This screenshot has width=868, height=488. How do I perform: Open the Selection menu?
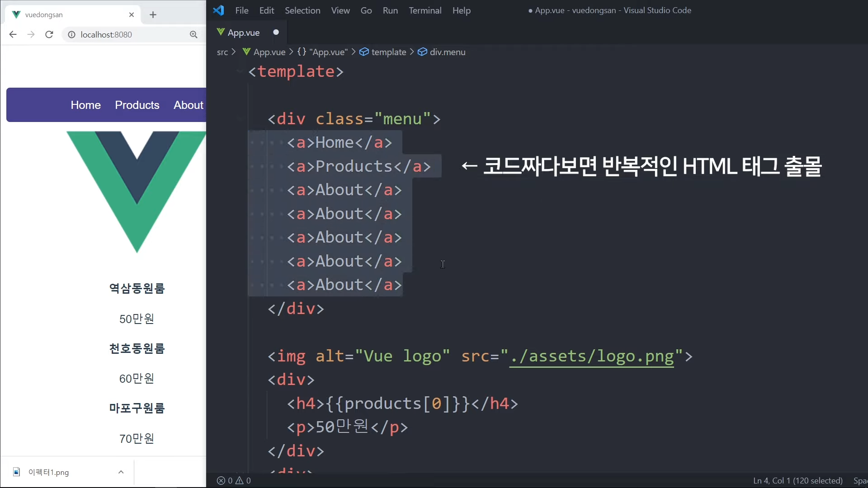(302, 10)
